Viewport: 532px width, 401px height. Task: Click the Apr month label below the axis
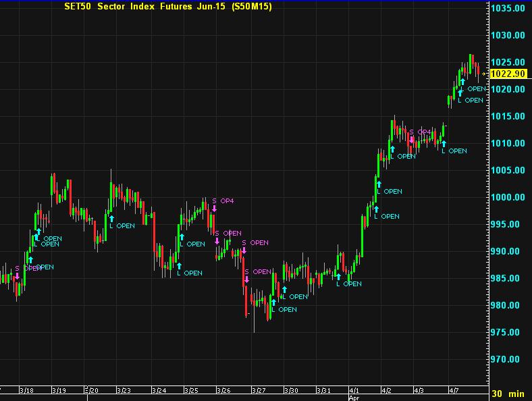coord(354,398)
